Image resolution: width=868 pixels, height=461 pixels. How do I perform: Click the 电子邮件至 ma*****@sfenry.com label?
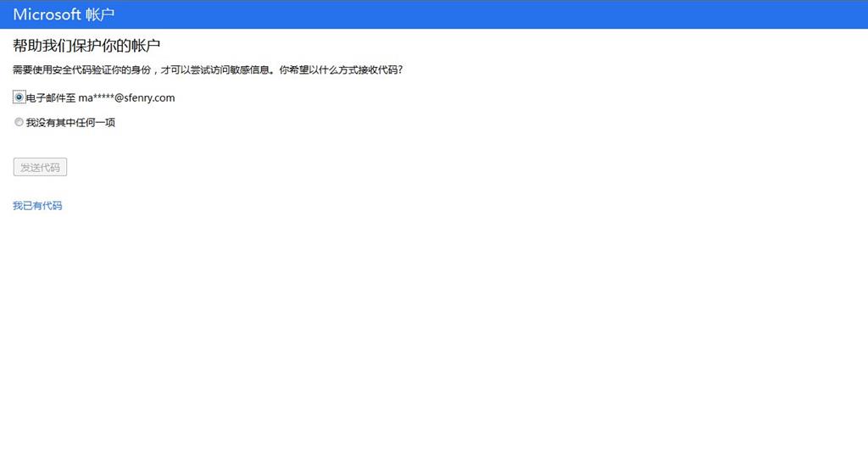[101, 98]
